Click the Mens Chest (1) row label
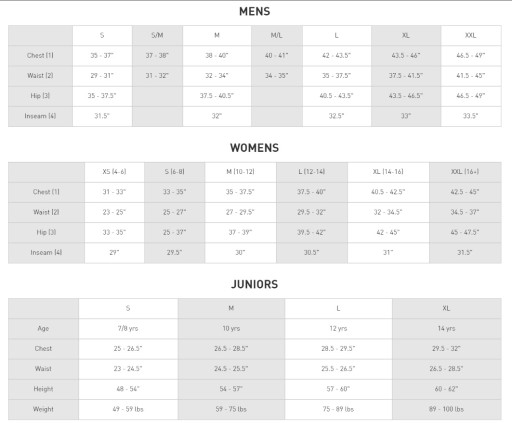 pyautogui.click(x=40, y=56)
